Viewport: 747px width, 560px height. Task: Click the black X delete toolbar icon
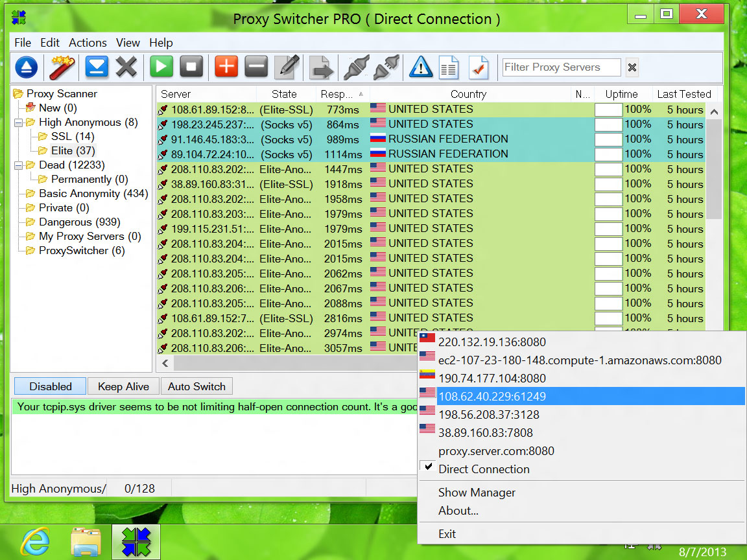[x=126, y=67]
